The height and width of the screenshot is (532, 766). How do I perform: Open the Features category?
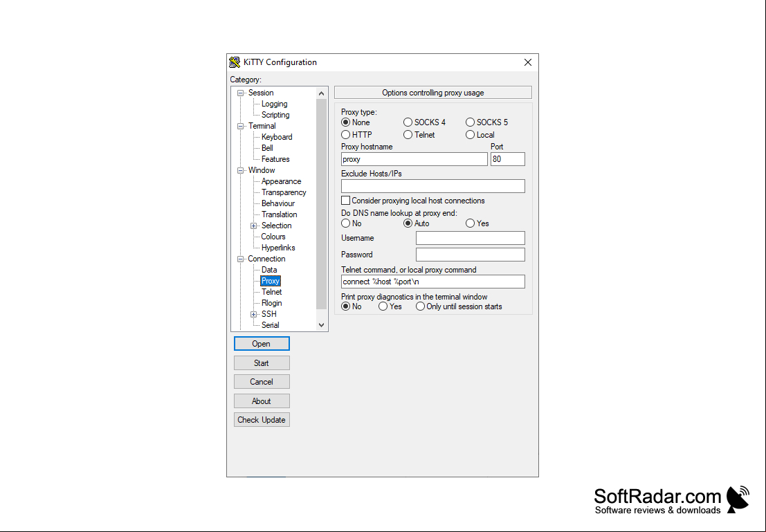(275, 159)
